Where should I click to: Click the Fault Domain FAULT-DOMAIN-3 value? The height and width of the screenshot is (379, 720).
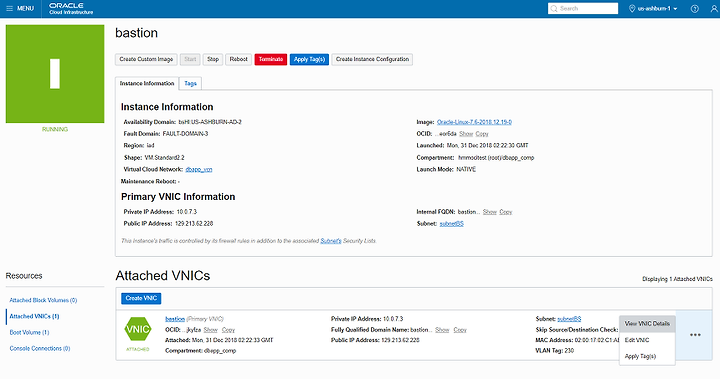(x=186, y=134)
